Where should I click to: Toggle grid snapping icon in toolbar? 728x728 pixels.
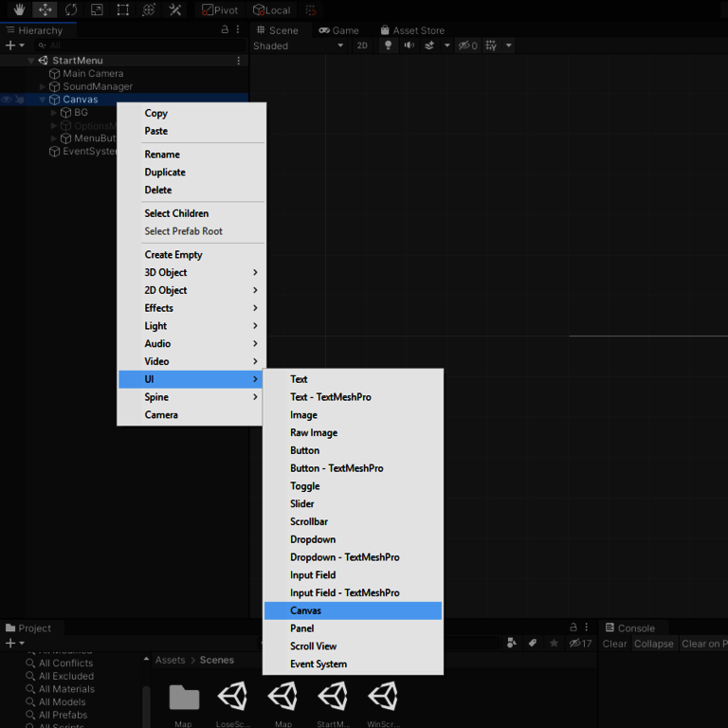point(311,10)
